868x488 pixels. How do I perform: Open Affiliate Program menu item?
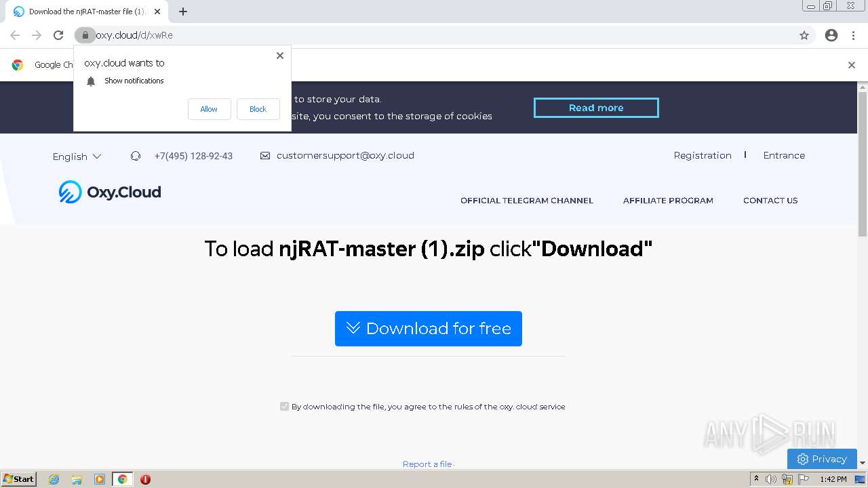pyautogui.click(x=668, y=201)
